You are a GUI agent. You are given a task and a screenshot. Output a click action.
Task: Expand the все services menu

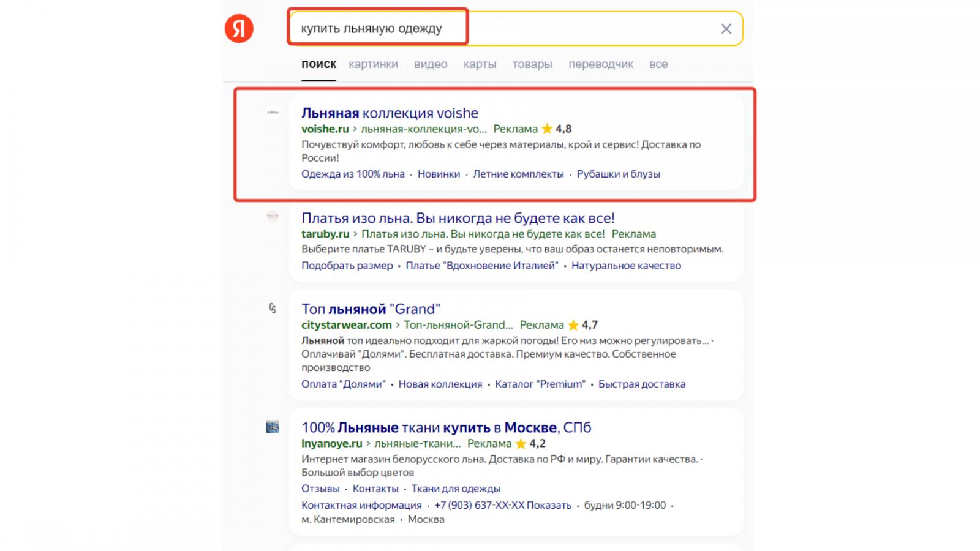[x=658, y=64]
